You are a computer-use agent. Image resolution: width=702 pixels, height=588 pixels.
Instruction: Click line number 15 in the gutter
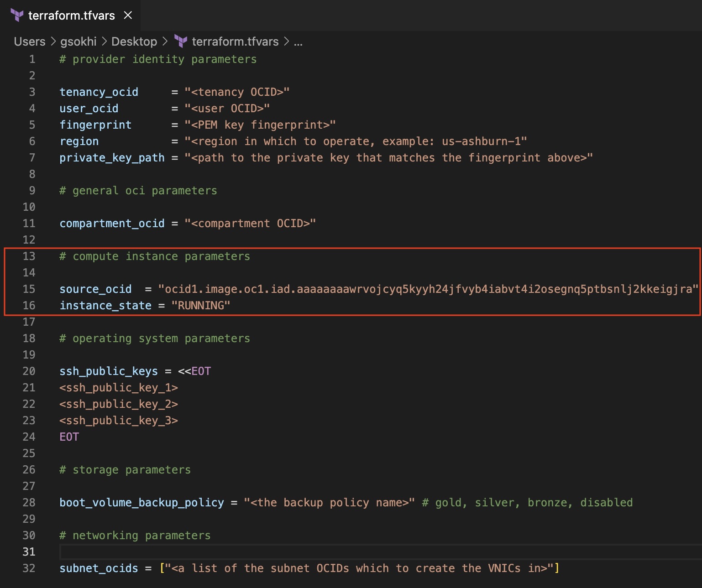click(x=29, y=289)
